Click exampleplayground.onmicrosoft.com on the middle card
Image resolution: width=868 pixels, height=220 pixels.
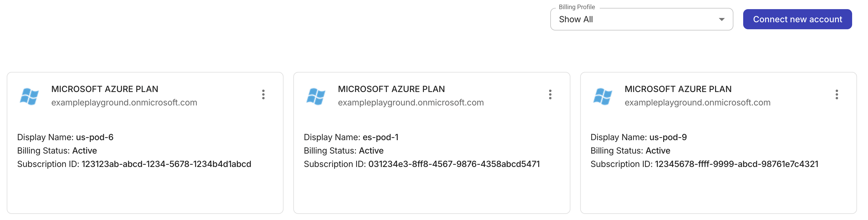point(411,103)
